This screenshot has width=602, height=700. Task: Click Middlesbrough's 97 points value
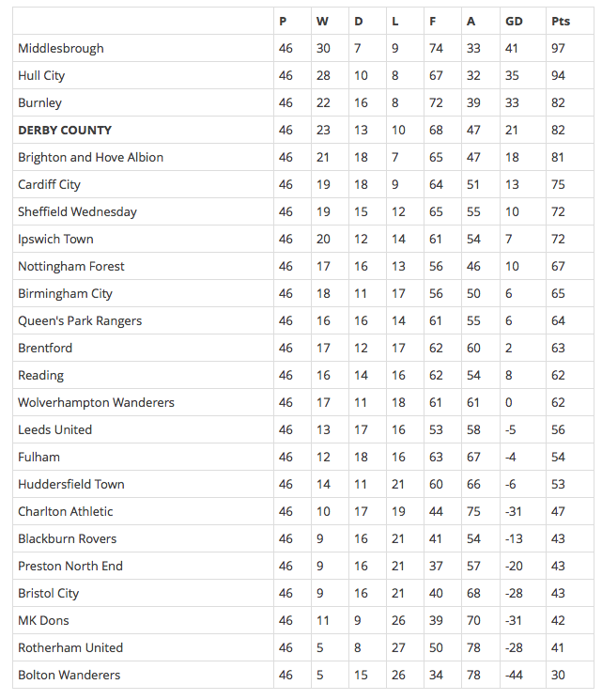[x=558, y=48]
